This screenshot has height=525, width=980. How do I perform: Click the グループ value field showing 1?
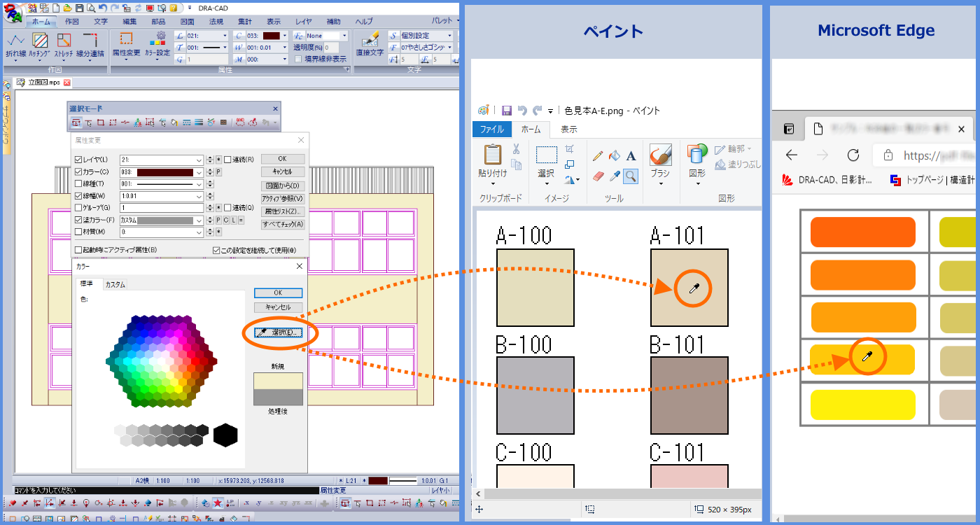click(161, 208)
